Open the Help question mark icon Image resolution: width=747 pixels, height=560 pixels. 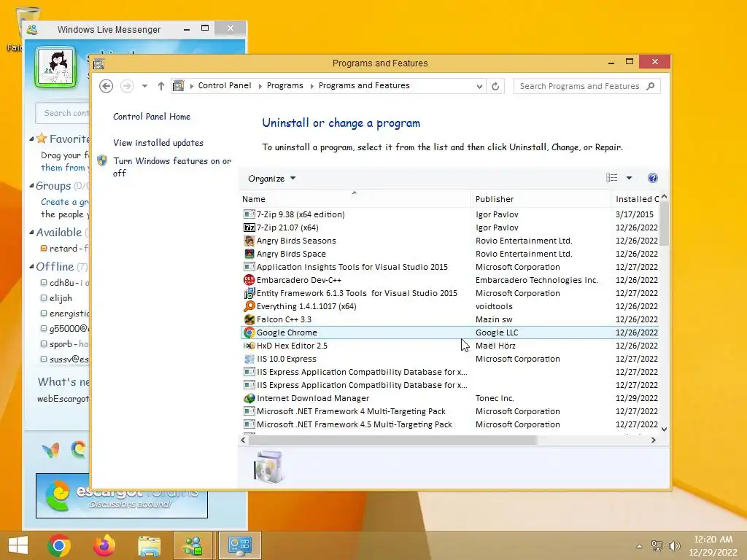(653, 178)
